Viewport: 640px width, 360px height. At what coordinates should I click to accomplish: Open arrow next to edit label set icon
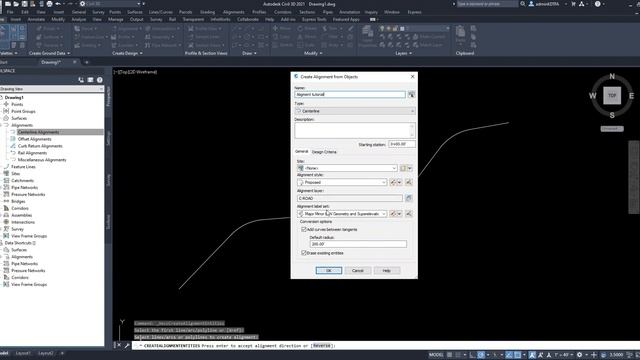400,213
